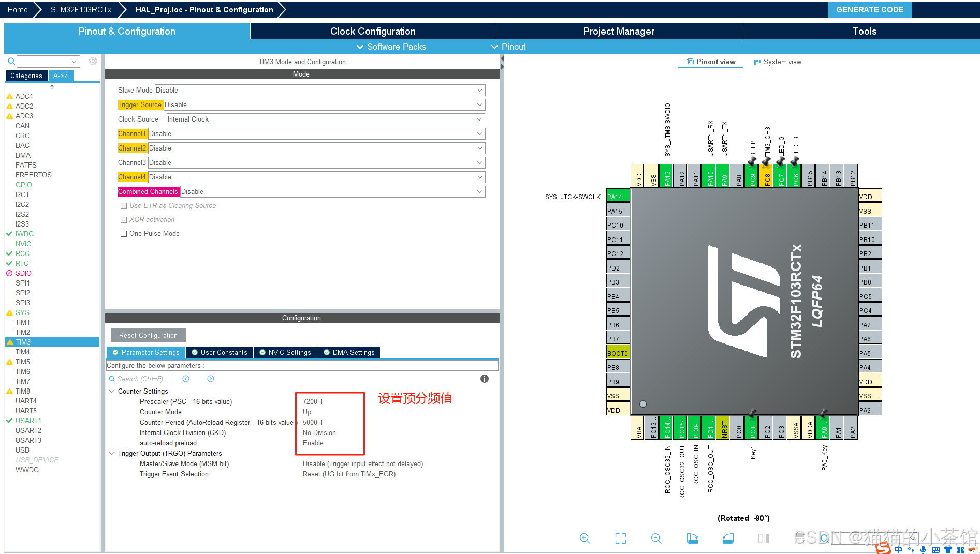980x554 pixels.
Task: Click GENERATE CODE button
Action: tap(870, 9)
